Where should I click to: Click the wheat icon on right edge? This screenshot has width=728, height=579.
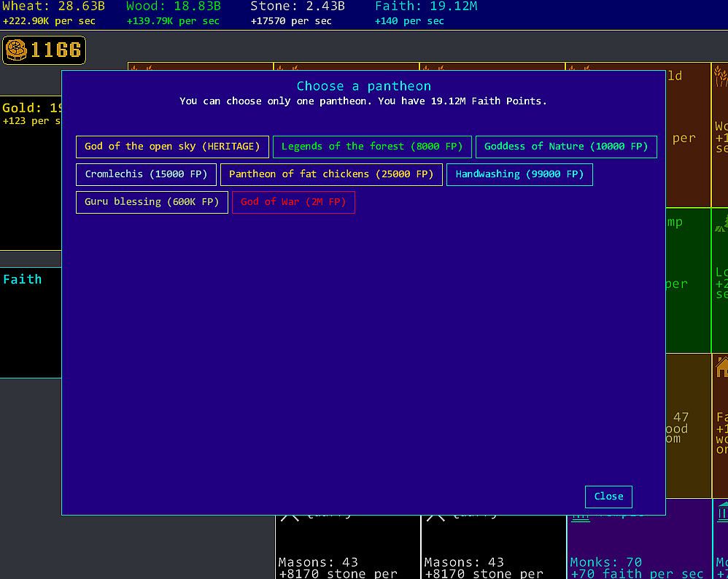[x=721, y=76]
